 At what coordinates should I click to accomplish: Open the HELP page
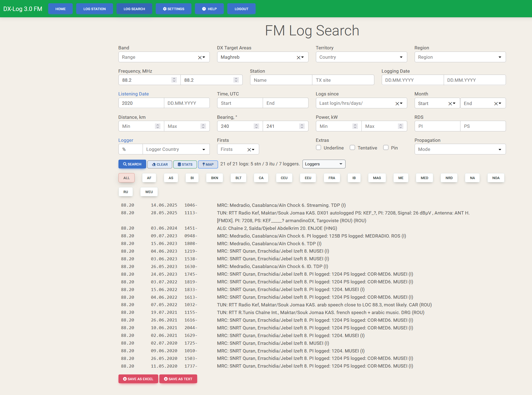click(x=209, y=9)
